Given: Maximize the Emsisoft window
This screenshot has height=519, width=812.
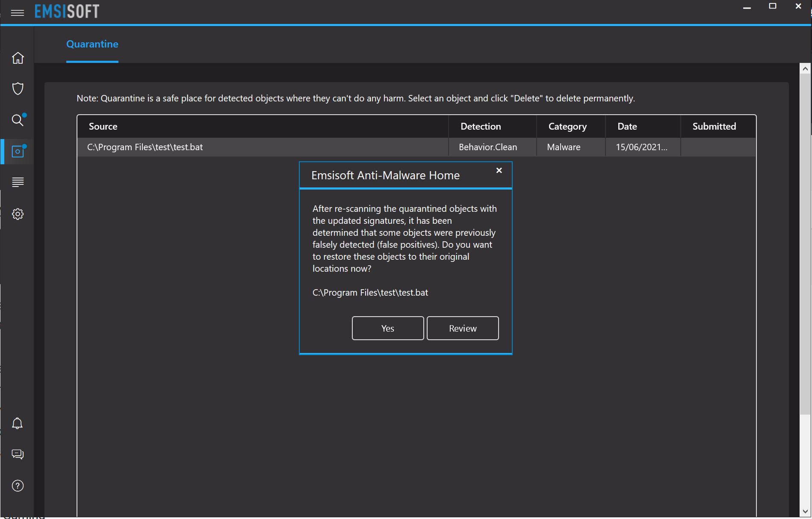Looking at the screenshot, I should (x=773, y=6).
